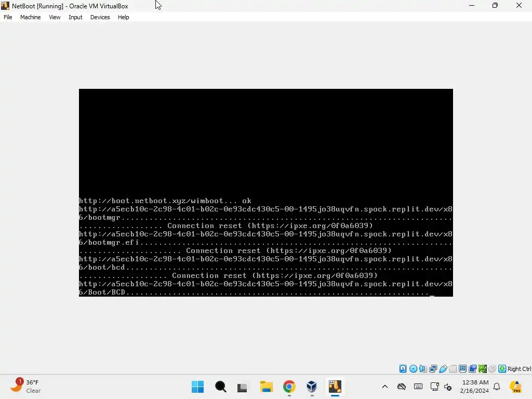Screen dimensions: 532x399
Task: Click the touch keyboard tray icon
Action: (418, 387)
